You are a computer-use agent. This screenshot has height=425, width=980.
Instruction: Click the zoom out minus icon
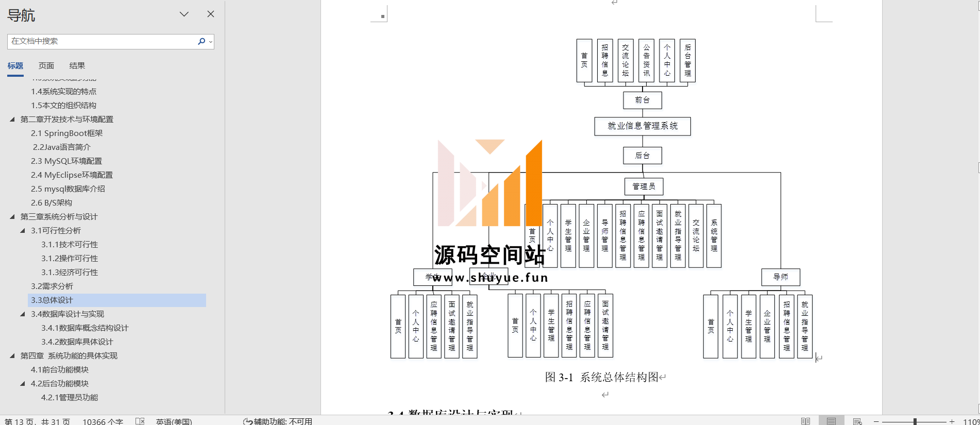coord(876,421)
